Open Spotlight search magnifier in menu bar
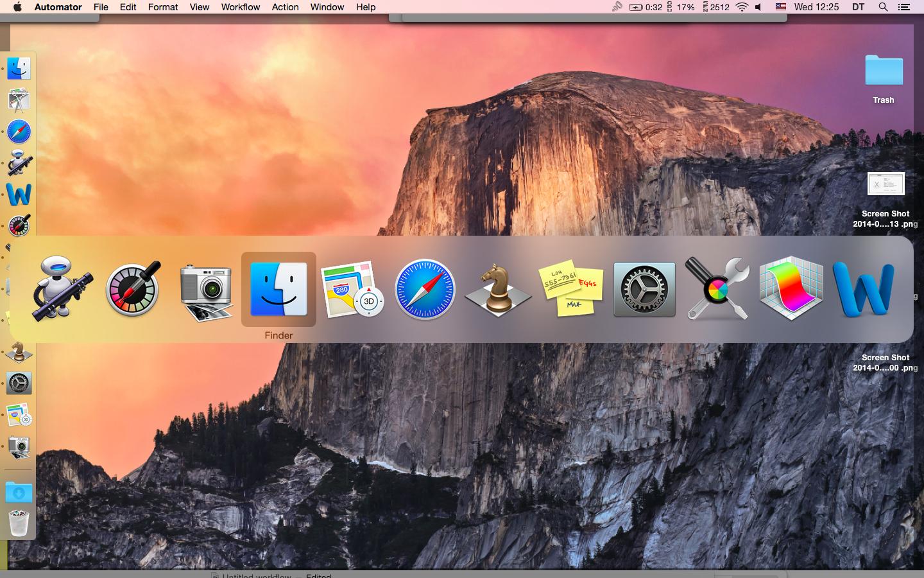This screenshot has width=924, height=578. [x=883, y=7]
